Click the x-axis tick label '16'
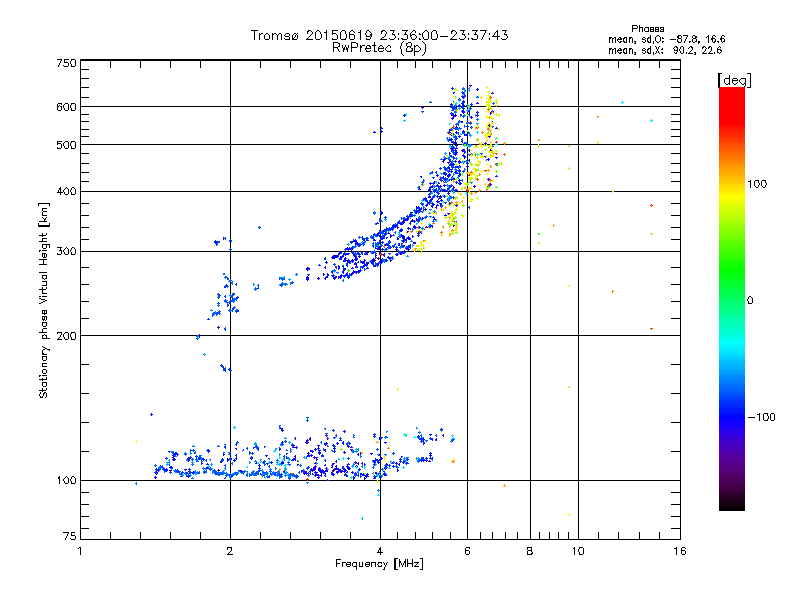Screen dimensions: 800x600 (x=680, y=551)
